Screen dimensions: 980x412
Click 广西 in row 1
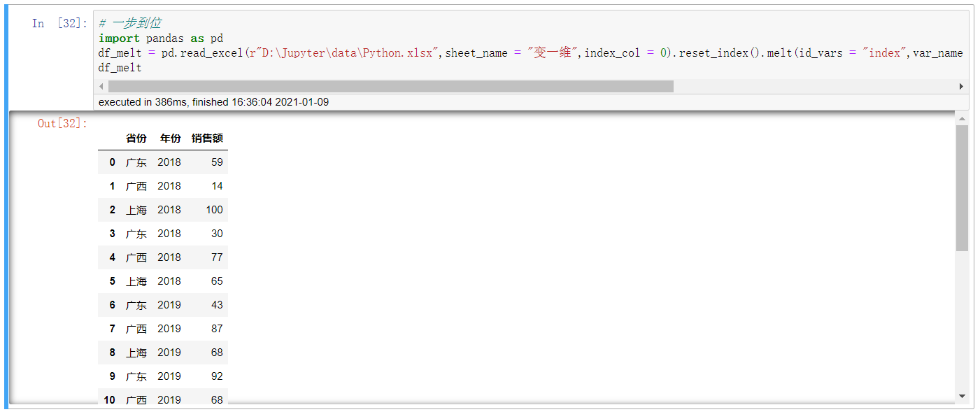[136, 186]
